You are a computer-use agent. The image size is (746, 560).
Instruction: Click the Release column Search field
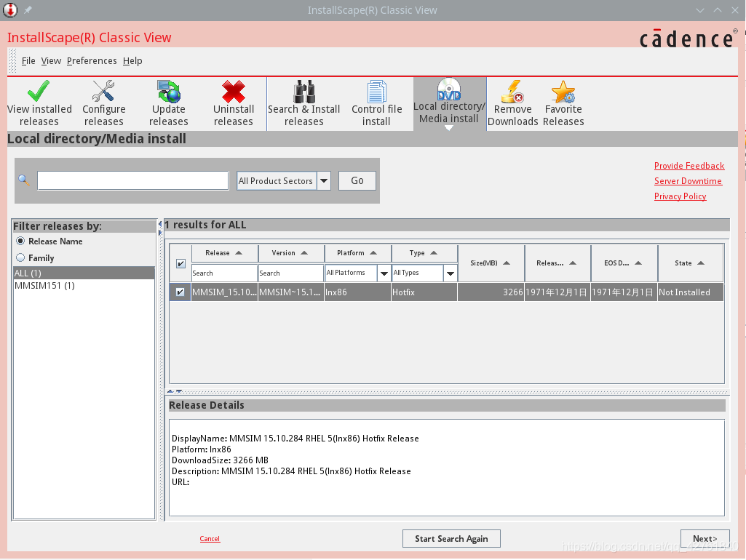[x=224, y=273]
